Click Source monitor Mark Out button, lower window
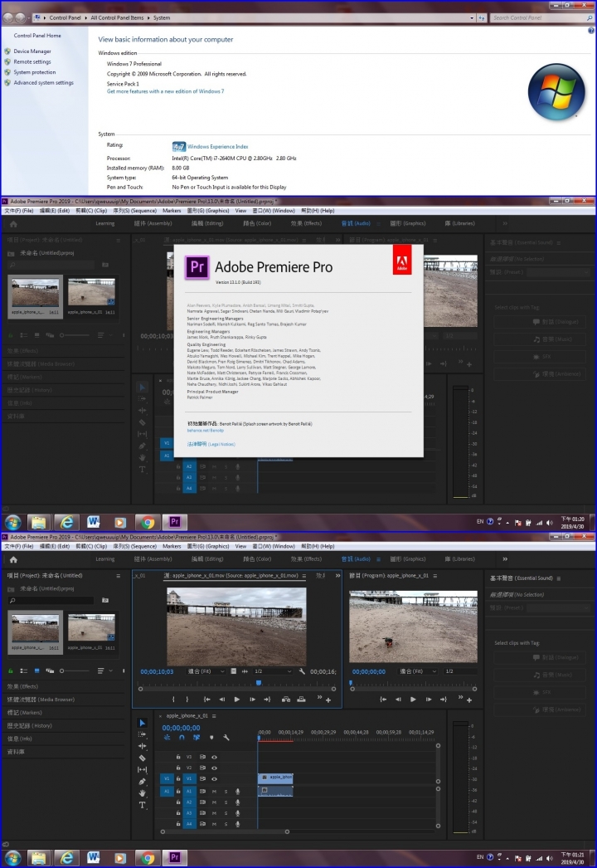Image resolution: width=597 pixels, height=868 pixels. 187,700
